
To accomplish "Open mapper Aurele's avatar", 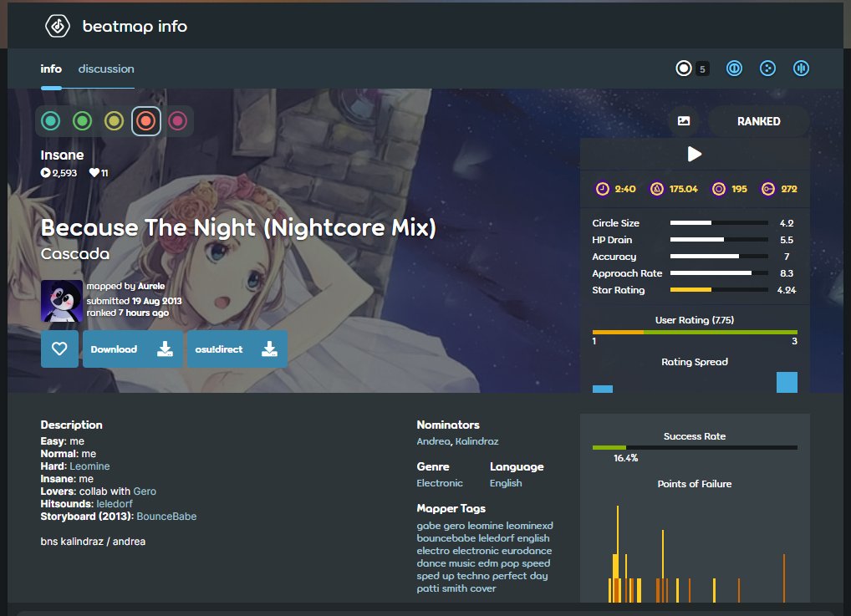I will [61, 301].
